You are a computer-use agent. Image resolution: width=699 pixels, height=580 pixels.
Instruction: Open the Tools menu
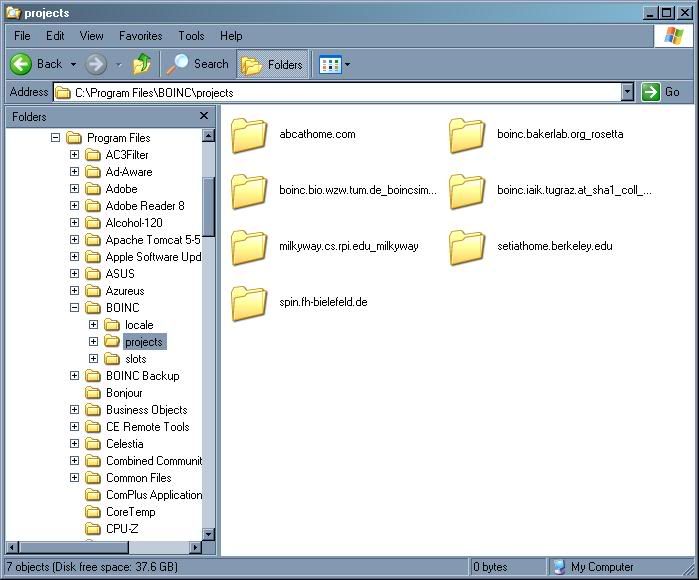click(x=191, y=36)
